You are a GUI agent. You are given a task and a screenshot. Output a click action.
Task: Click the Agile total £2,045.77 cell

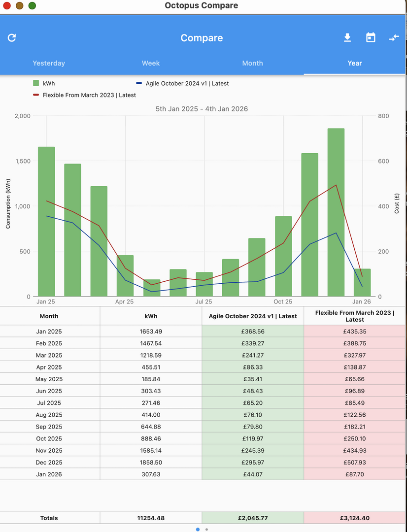253,518
